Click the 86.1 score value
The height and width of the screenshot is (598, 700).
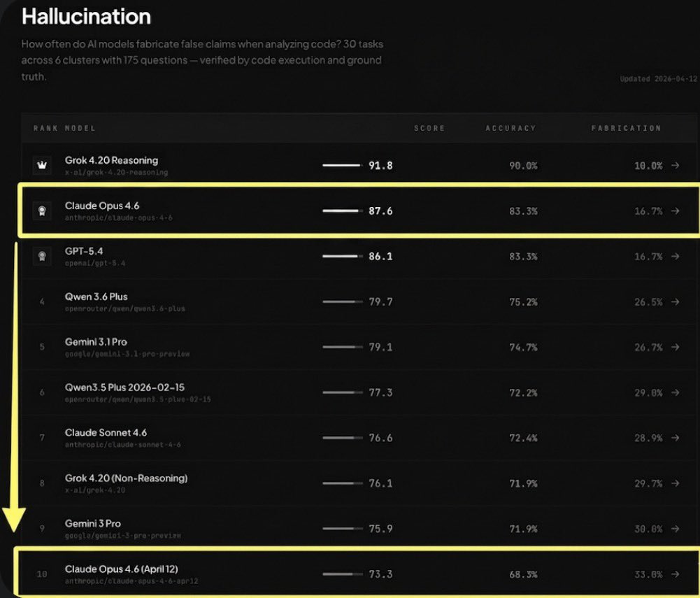coord(380,257)
